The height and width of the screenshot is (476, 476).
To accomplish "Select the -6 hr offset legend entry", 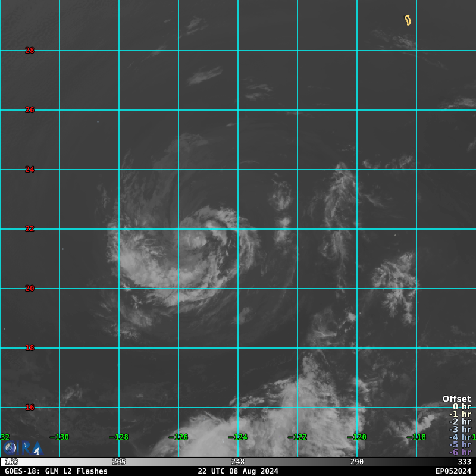I will pyautogui.click(x=460, y=452).
